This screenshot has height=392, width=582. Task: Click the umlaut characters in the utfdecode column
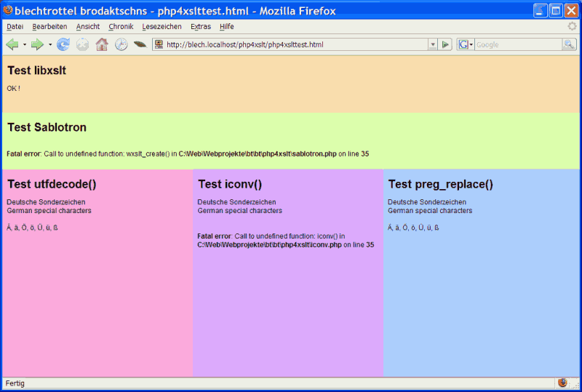click(32, 228)
